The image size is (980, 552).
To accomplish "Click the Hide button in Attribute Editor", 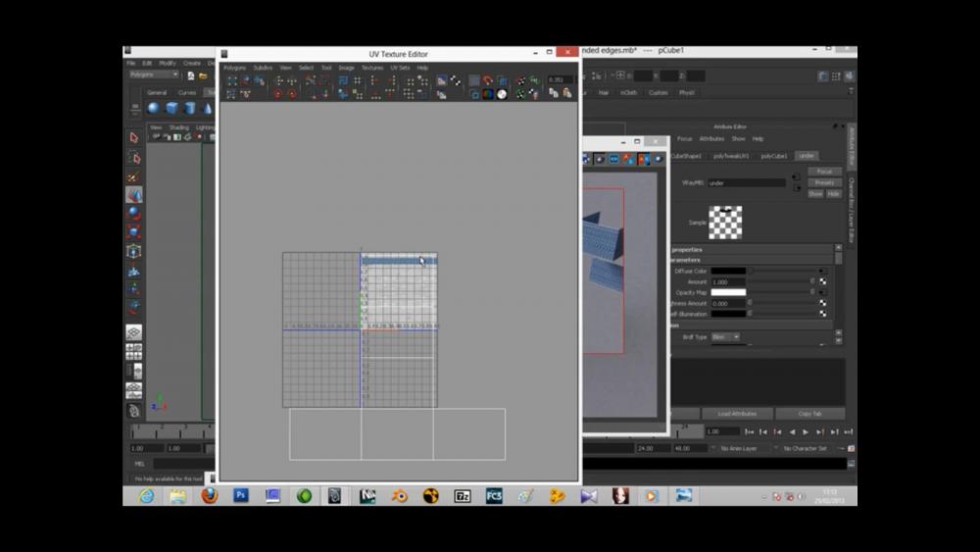I will (x=833, y=194).
